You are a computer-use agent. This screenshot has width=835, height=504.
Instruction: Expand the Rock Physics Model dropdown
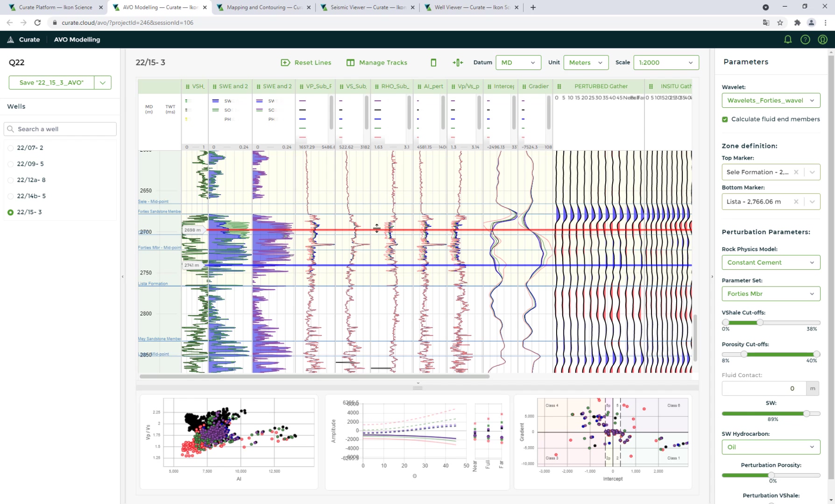click(771, 262)
